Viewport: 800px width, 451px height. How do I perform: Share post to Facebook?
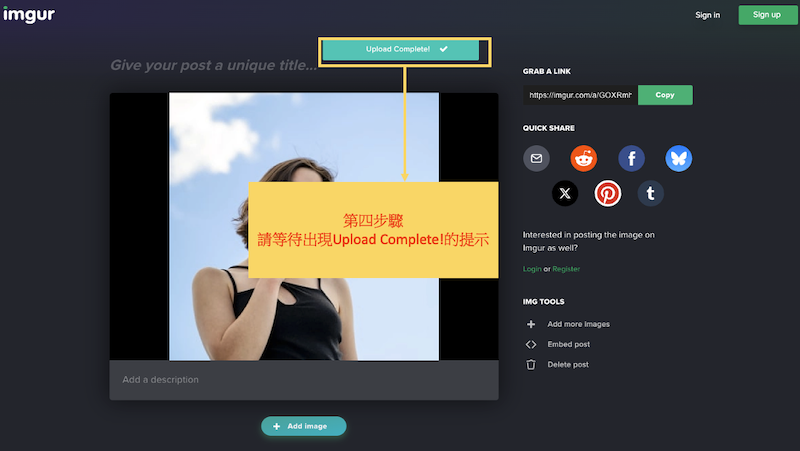pyautogui.click(x=631, y=158)
